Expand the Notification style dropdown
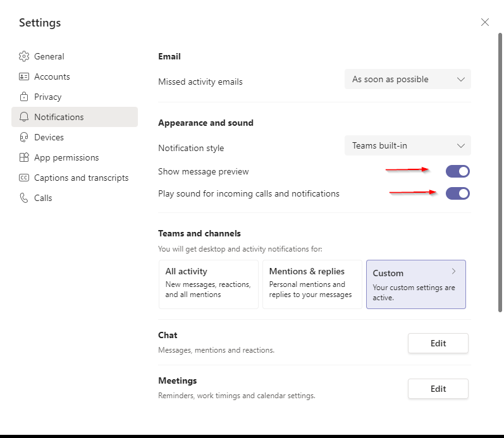Screen dimensions: 504x438 (x=408, y=145)
